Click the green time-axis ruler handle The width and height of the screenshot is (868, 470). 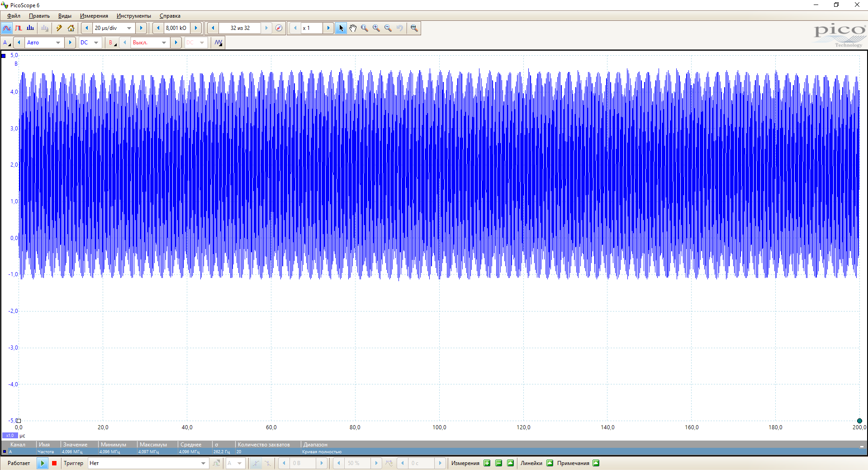pos(859,421)
